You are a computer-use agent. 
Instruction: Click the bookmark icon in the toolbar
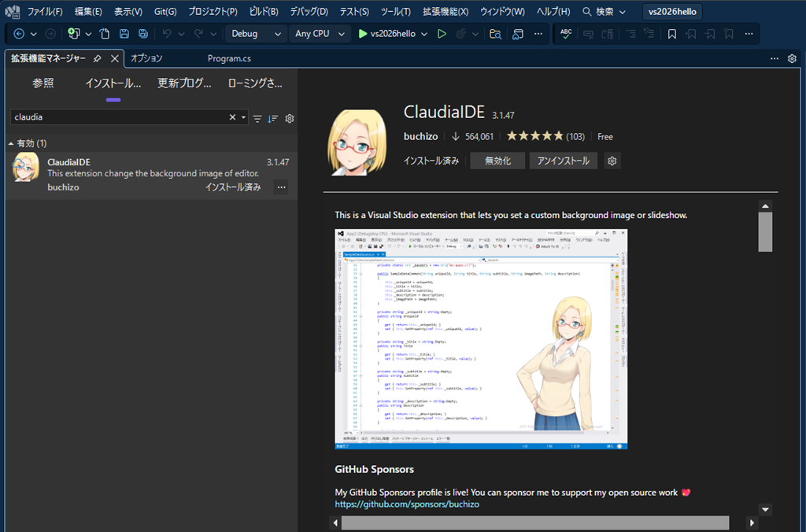point(671,34)
